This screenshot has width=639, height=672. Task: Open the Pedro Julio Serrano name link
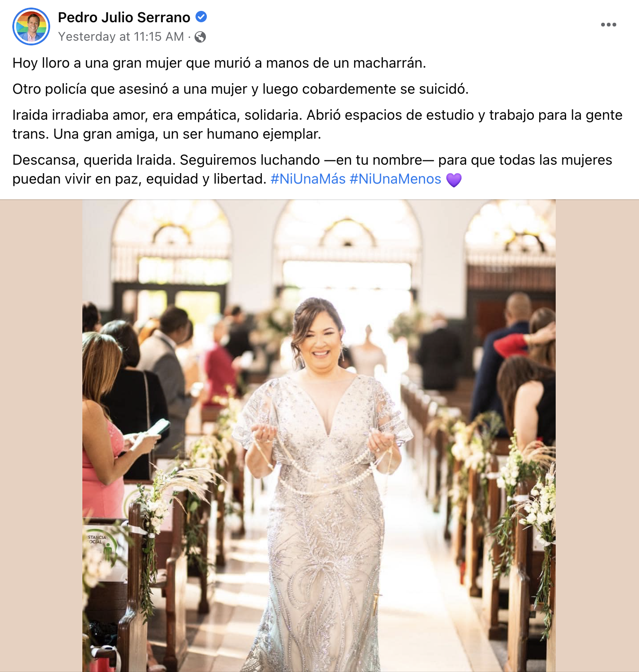click(x=124, y=18)
